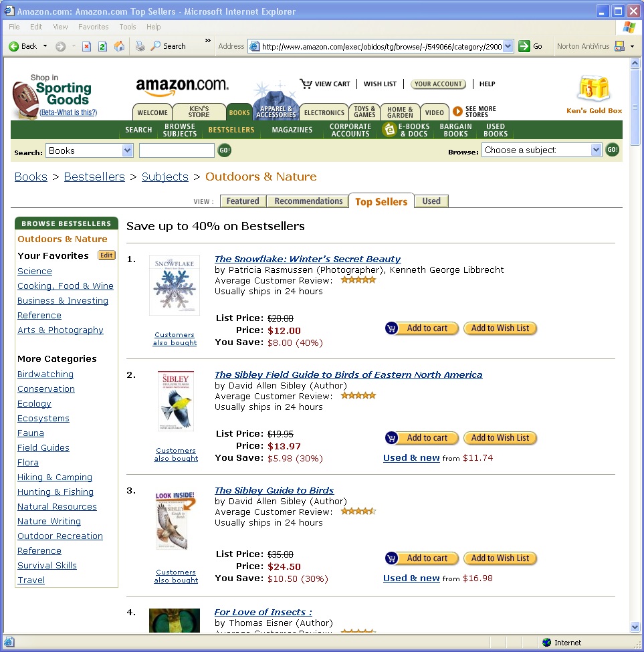Click the green GO button next to Browse dropdown
This screenshot has width=644, height=652.
pyautogui.click(x=613, y=150)
